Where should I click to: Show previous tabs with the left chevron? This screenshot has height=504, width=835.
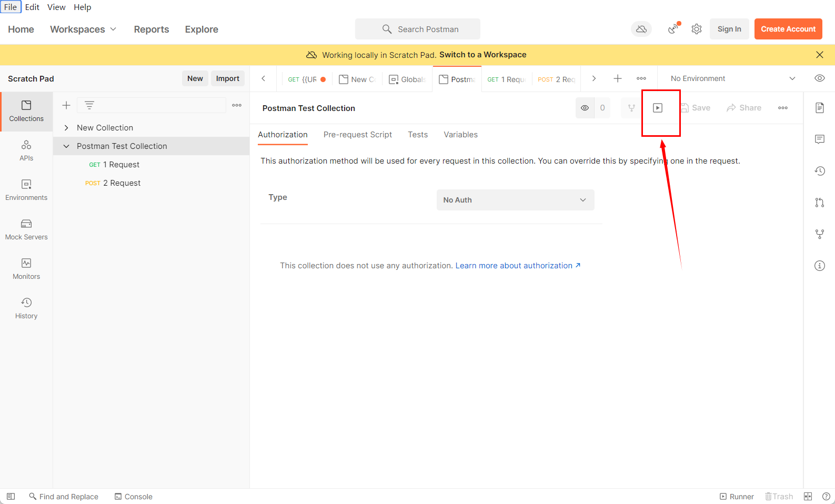pos(264,78)
